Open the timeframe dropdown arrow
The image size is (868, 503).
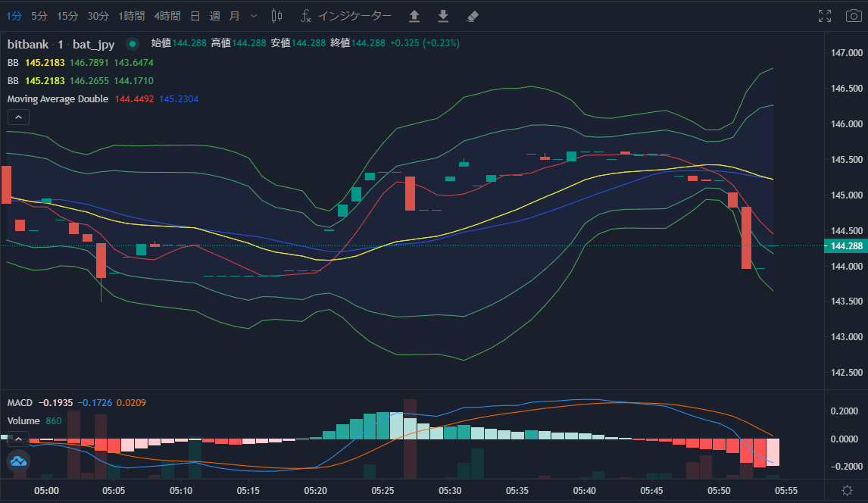[254, 16]
